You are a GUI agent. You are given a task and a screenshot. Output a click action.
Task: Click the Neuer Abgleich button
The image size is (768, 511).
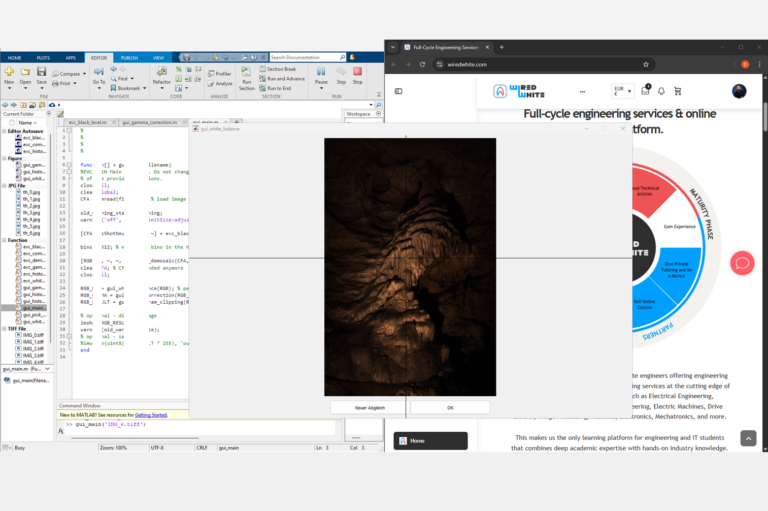pos(370,408)
